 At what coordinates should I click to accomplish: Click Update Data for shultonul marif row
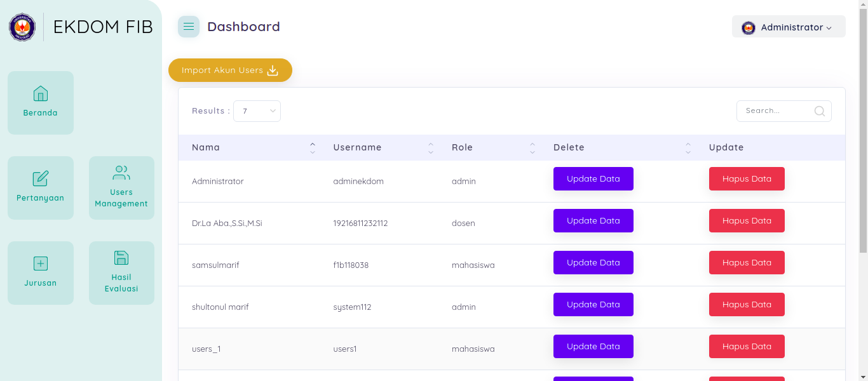click(x=593, y=305)
